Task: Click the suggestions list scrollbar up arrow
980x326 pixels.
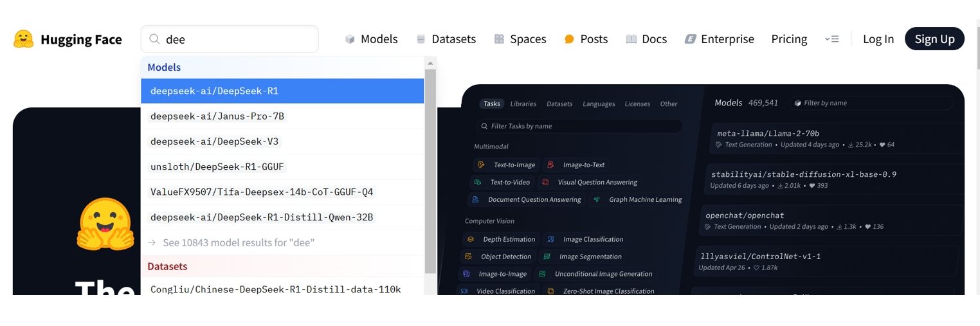Action: (x=430, y=63)
